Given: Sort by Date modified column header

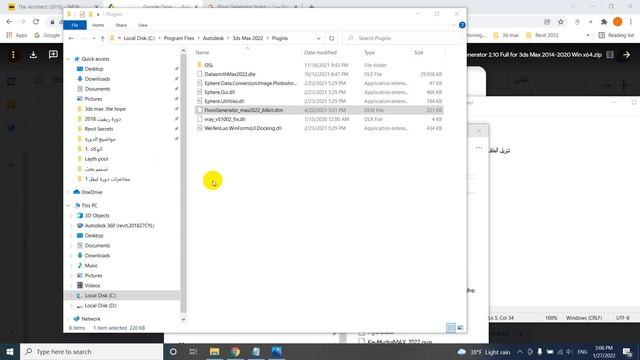Looking at the screenshot, I should click(x=320, y=53).
